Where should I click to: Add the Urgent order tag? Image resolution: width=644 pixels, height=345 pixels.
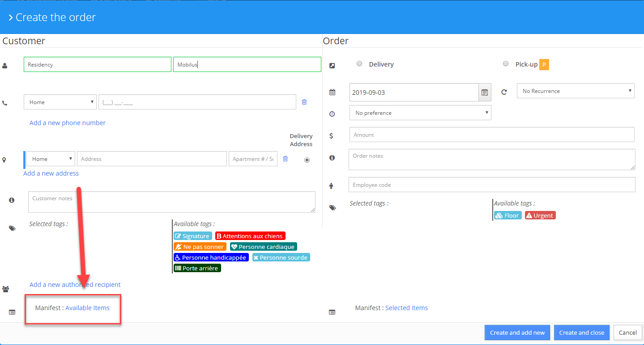(x=540, y=215)
